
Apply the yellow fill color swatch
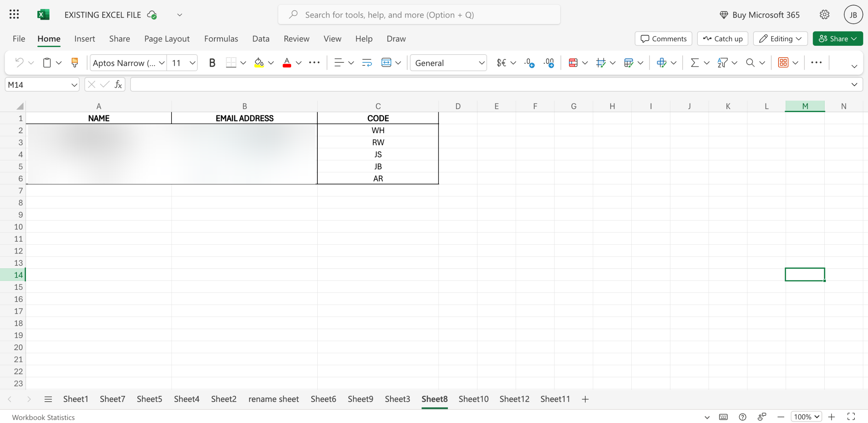259,63
